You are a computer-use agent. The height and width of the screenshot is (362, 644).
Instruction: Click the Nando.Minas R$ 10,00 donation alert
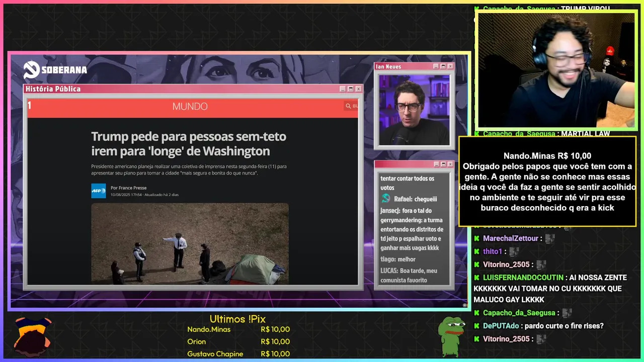(547, 182)
